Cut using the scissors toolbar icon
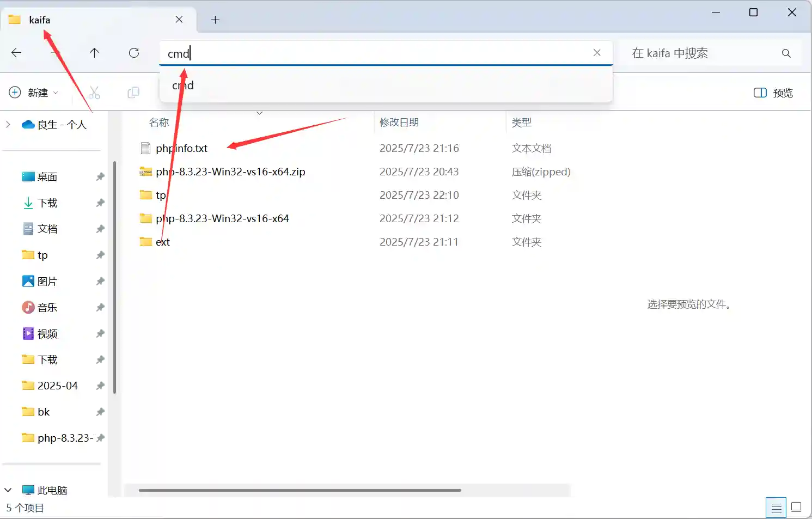 pyautogui.click(x=94, y=93)
